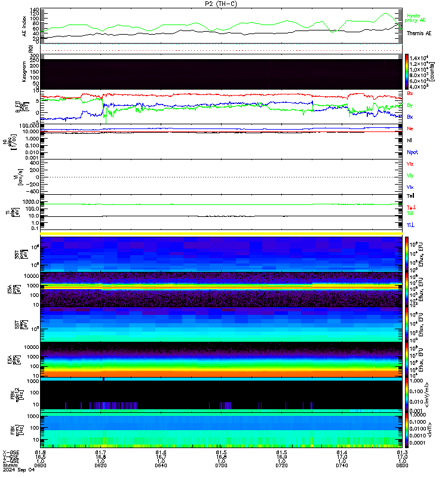Image resolution: width=448 pixels, height=478 pixels.
Task: Click the FBK nT color bar
Action: click(x=407, y=430)
